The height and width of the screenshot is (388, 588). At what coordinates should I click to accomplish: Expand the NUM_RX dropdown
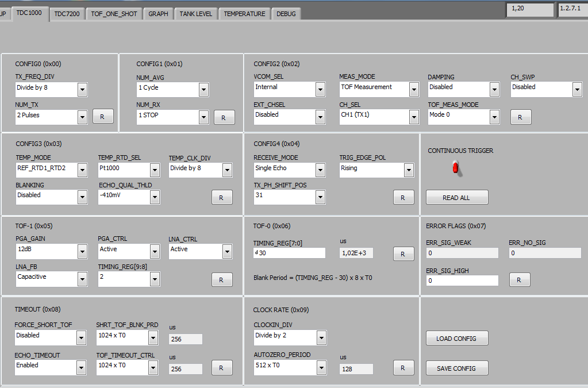(173, 117)
